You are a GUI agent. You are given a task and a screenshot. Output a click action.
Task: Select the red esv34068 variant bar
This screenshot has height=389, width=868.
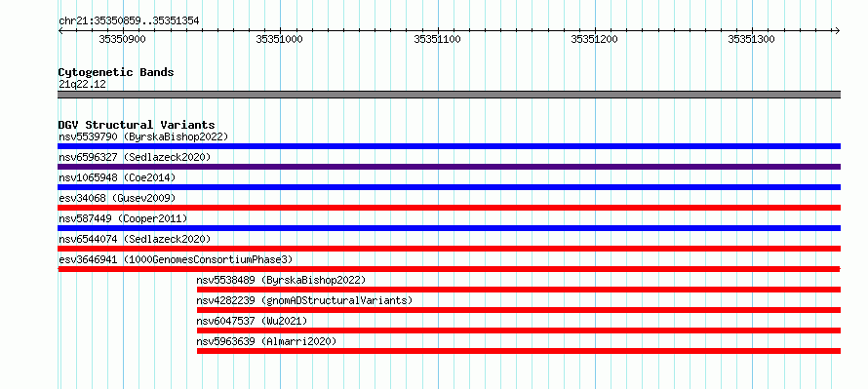click(450, 208)
